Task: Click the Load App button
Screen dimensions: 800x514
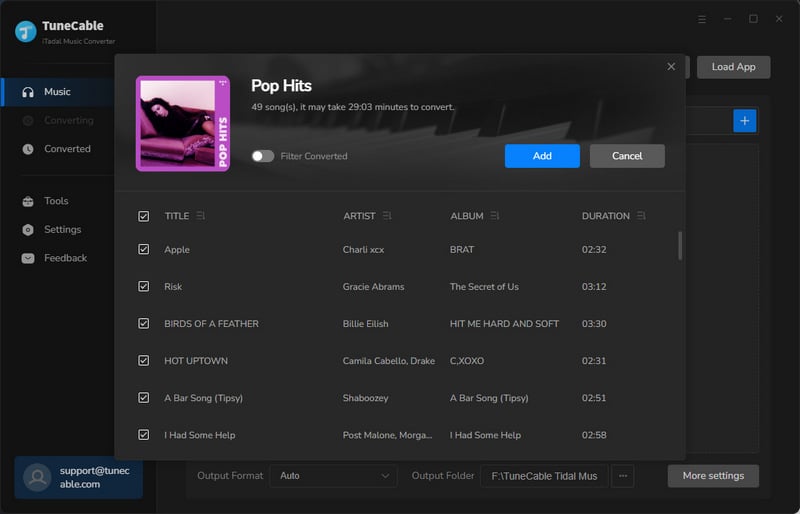Action: (x=733, y=67)
